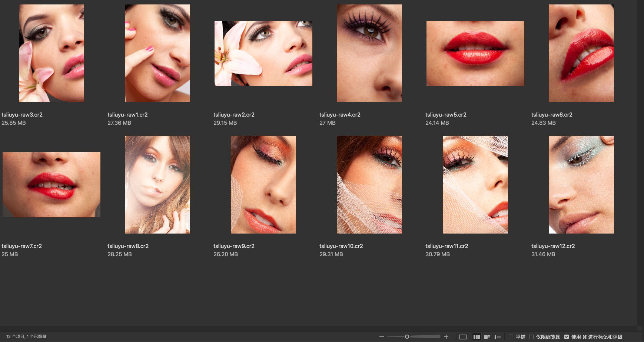Switch to details view layout
This screenshot has height=342, width=644.
pyautogui.click(x=487, y=337)
